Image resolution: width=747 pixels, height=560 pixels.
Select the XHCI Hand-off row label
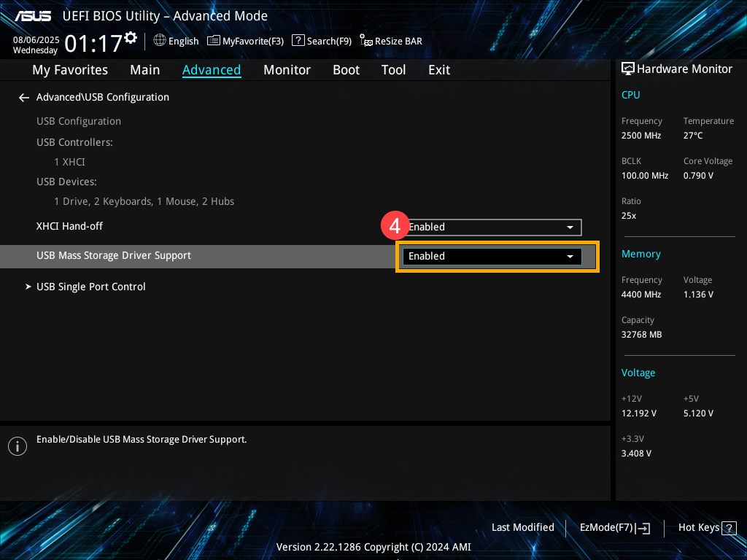coord(69,226)
